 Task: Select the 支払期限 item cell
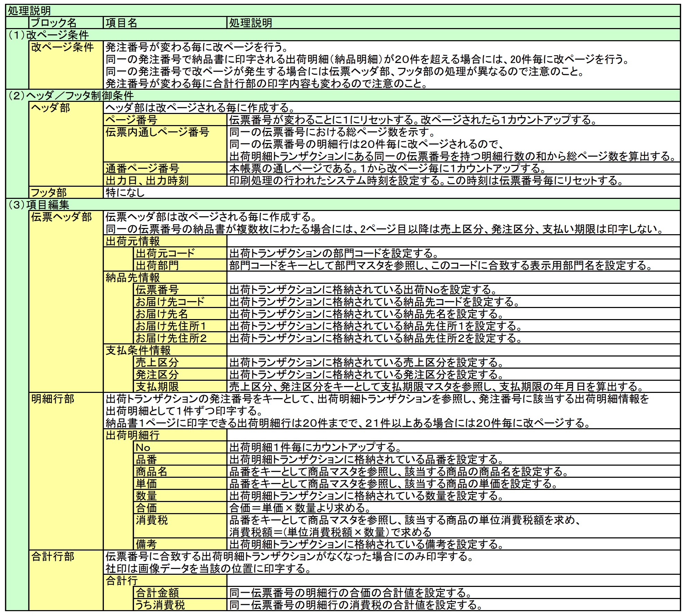click(180, 387)
